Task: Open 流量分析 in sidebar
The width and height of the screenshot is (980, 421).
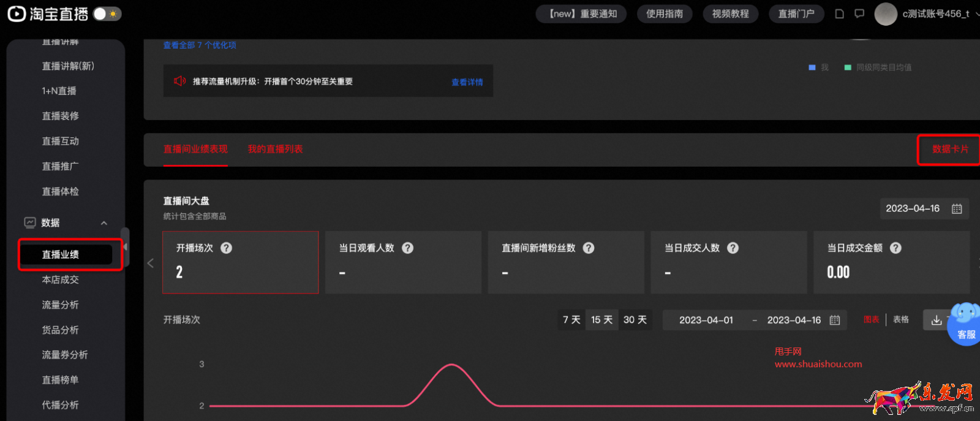Action: [61, 305]
